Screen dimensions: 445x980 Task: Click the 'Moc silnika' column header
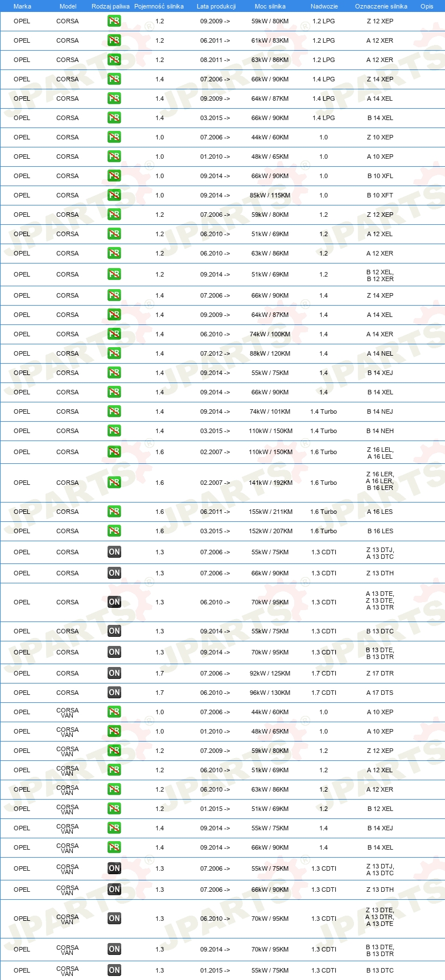click(x=270, y=6)
